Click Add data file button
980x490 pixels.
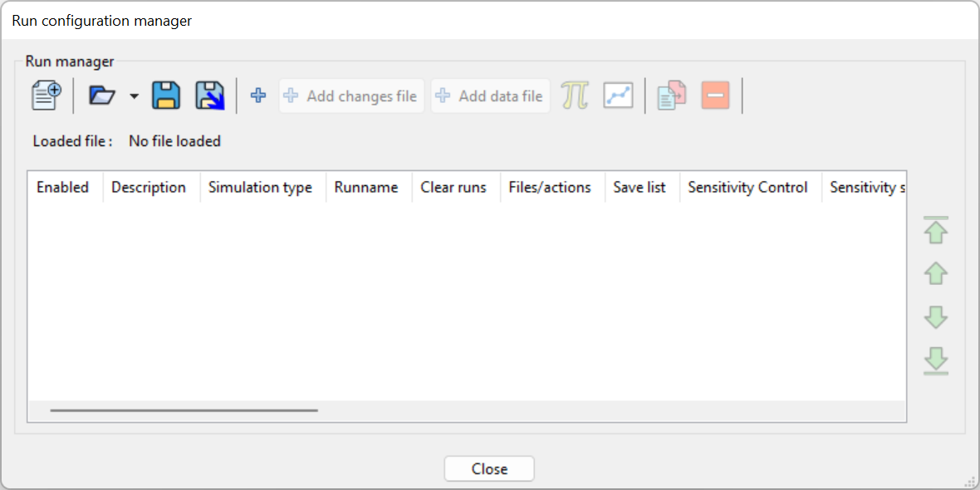[x=490, y=96]
